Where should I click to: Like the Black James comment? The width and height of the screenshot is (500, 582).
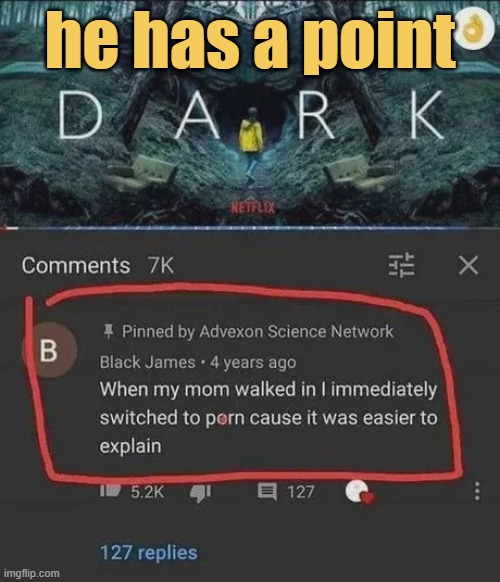coord(110,490)
